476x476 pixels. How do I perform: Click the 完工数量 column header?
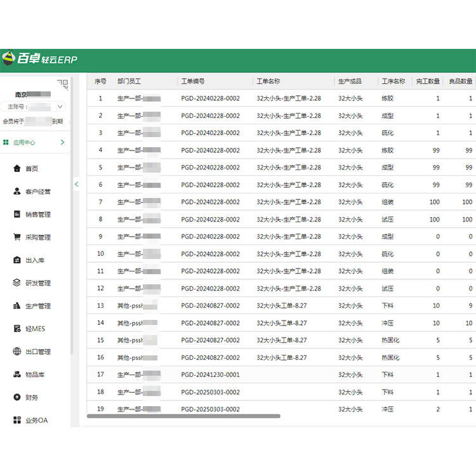(427, 81)
